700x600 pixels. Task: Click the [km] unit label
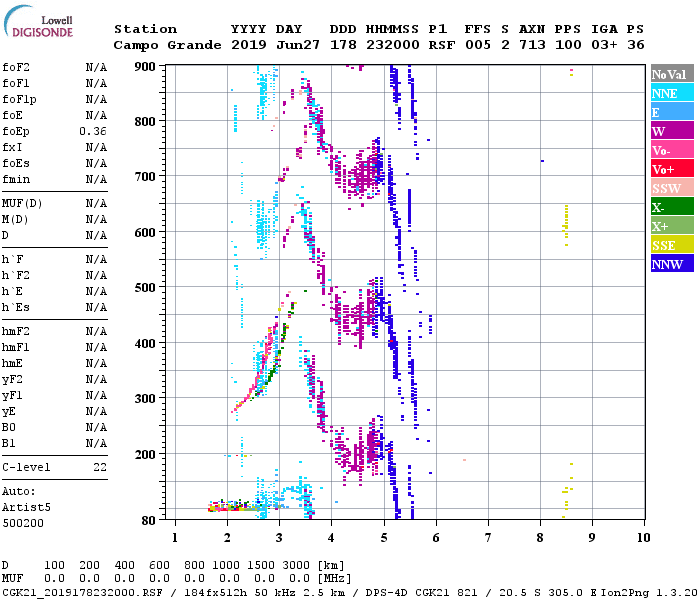click(331, 566)
